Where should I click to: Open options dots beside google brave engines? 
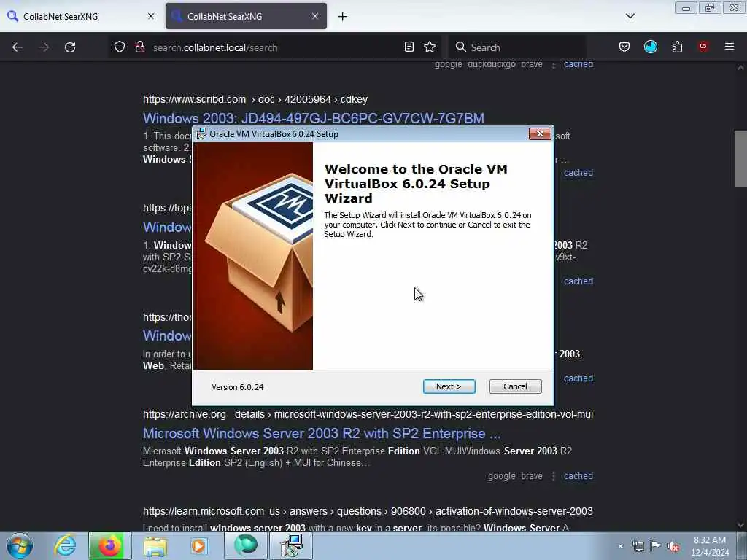click(x=554, y=476)
